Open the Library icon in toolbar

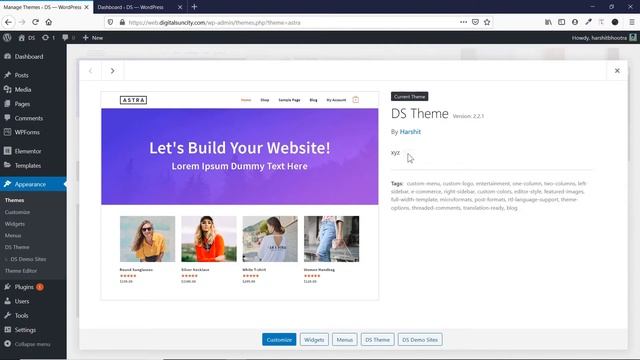tap(548, 22)
